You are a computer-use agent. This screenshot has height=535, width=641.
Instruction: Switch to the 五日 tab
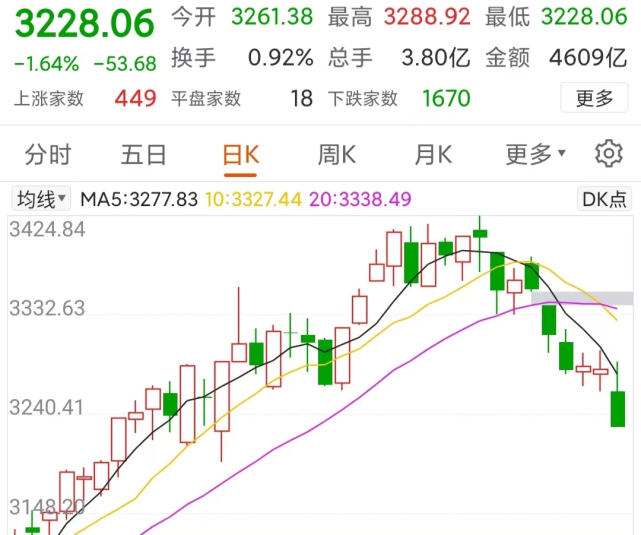[143, 154]
